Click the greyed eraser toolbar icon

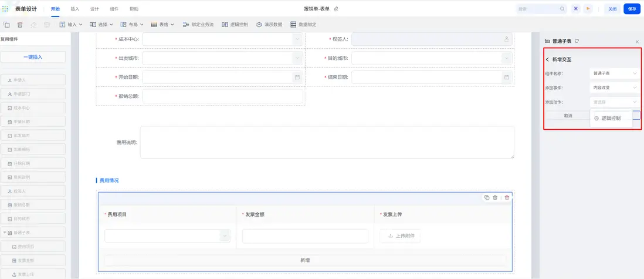tap(33, 25)
